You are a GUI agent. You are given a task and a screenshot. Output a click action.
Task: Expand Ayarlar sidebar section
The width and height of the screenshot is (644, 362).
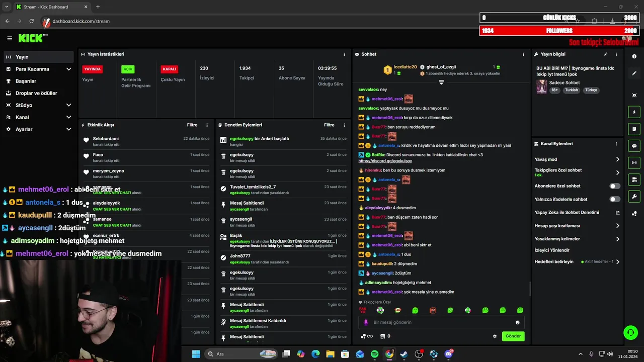pyautogui.click(x=68, y=129)
